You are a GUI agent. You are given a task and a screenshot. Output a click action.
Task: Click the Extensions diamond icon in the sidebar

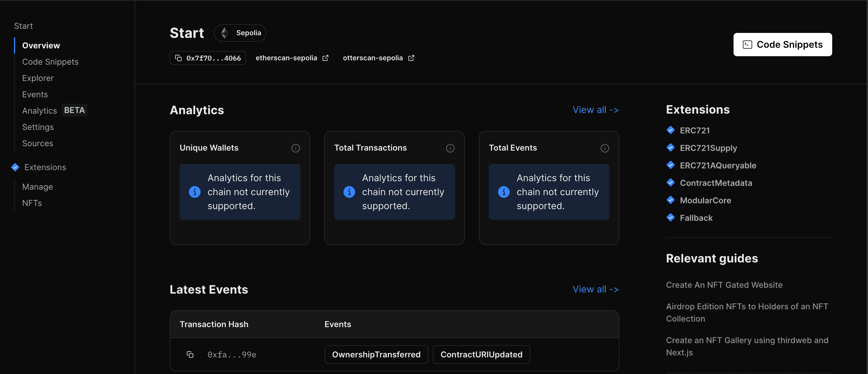pos(15,167)
